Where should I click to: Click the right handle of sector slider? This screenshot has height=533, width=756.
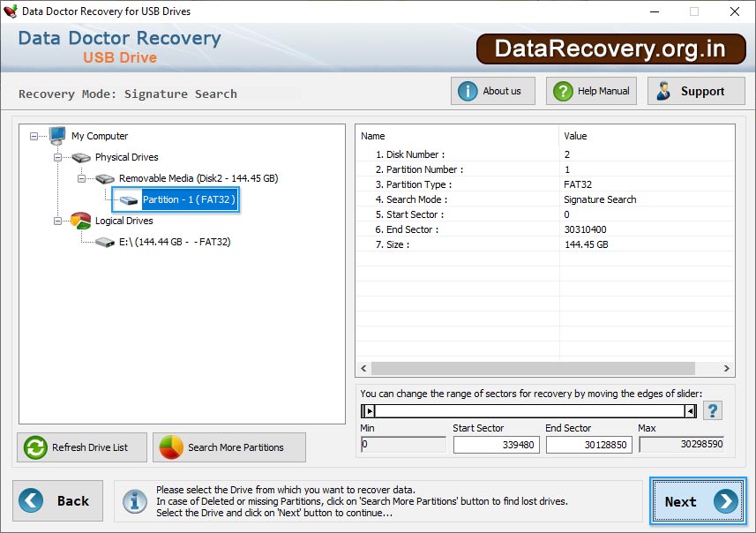pyautogui.click(x=690, y=411)
